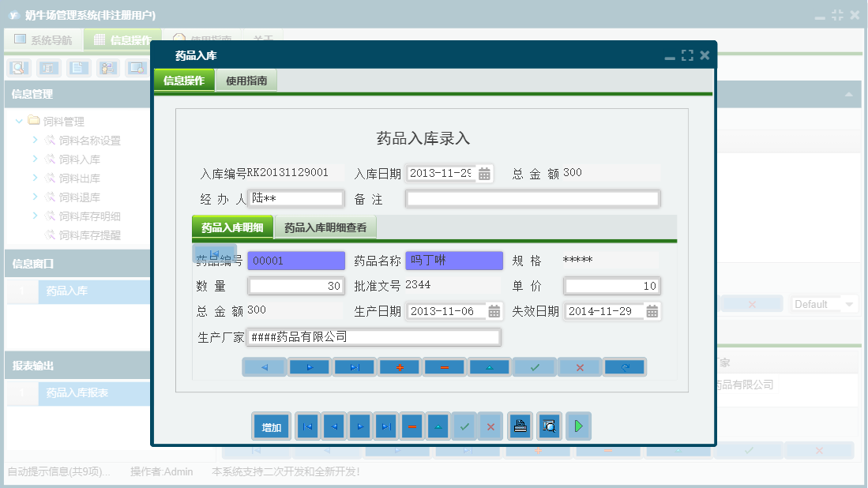
Task: Click the edit triangle icon in the detail navigator
Action: point(489,366)
